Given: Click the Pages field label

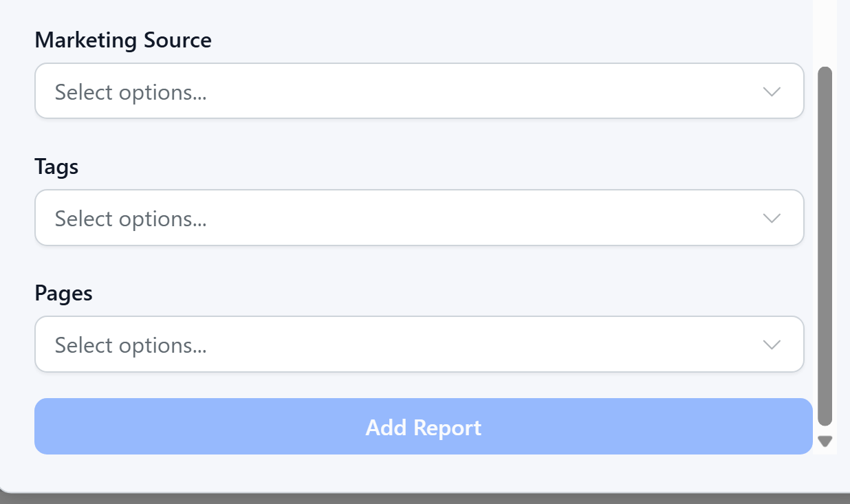Looking at the screenshot, I should point(63,294).
